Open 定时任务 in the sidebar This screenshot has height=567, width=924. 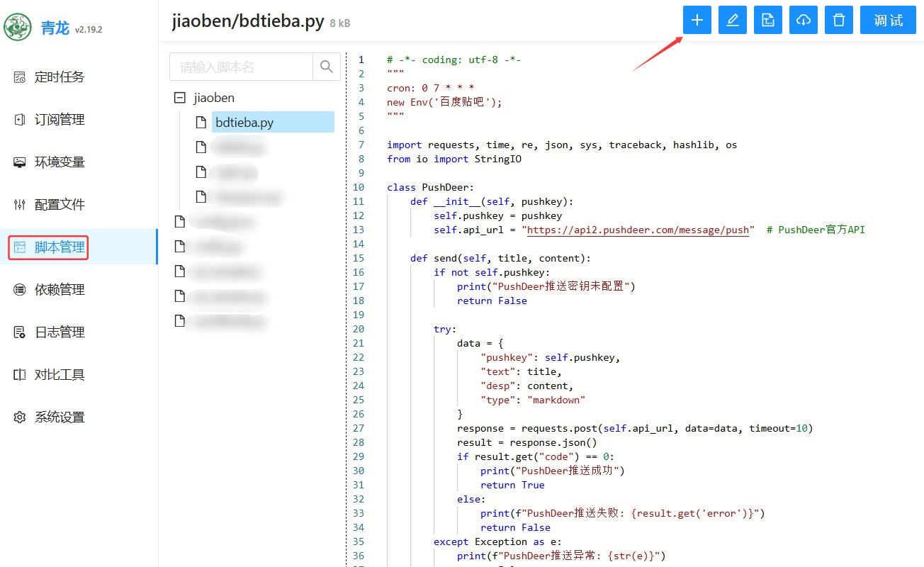[x=60, y=77]
